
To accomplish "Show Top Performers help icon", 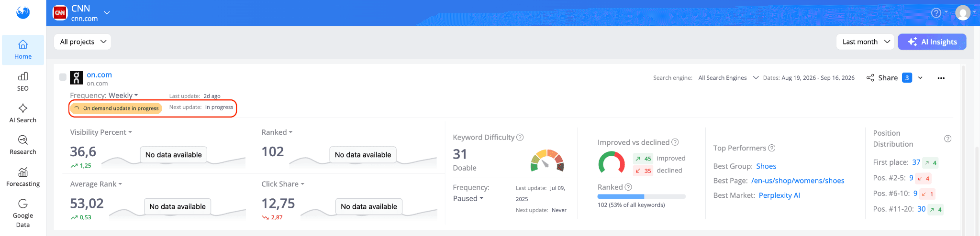I will click(772, 148).
